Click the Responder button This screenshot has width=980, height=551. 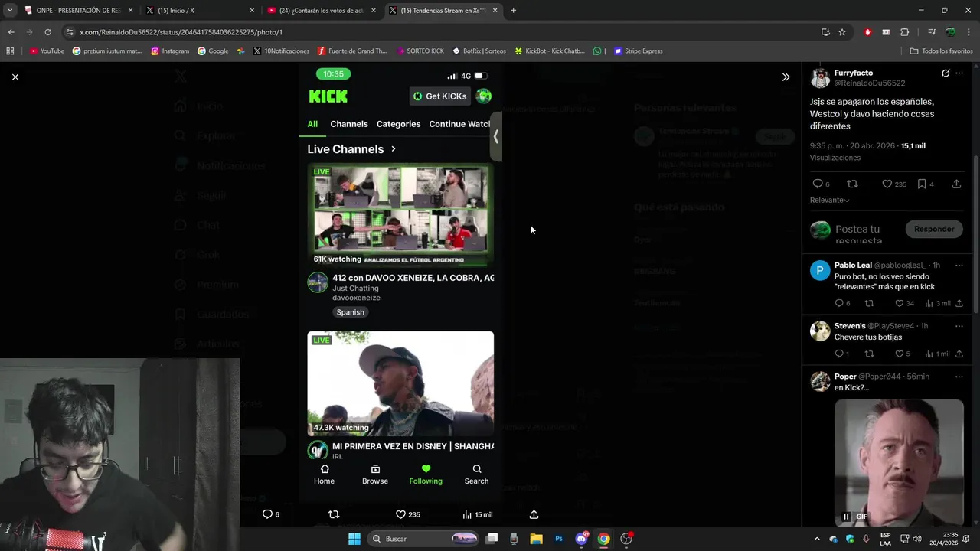[x=934, y=229]
